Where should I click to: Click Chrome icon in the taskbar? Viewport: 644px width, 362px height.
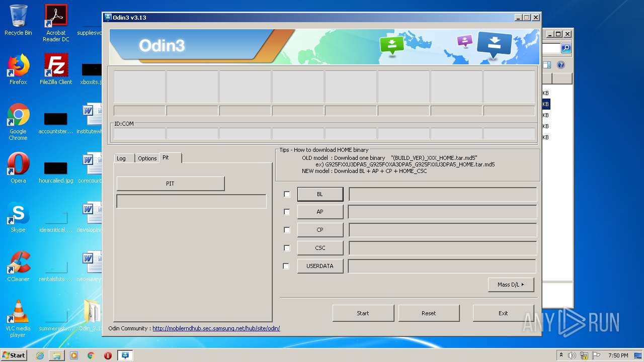[x=91, y=355]
